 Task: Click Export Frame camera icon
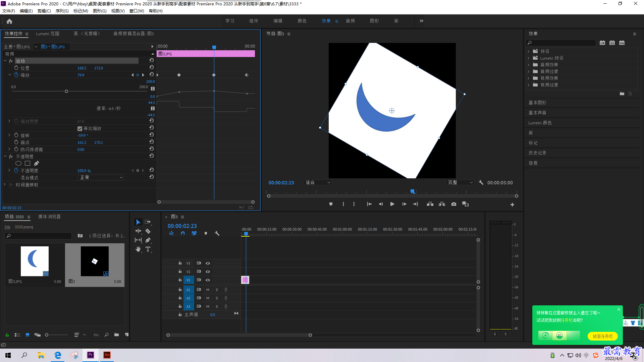coord(454,204)
